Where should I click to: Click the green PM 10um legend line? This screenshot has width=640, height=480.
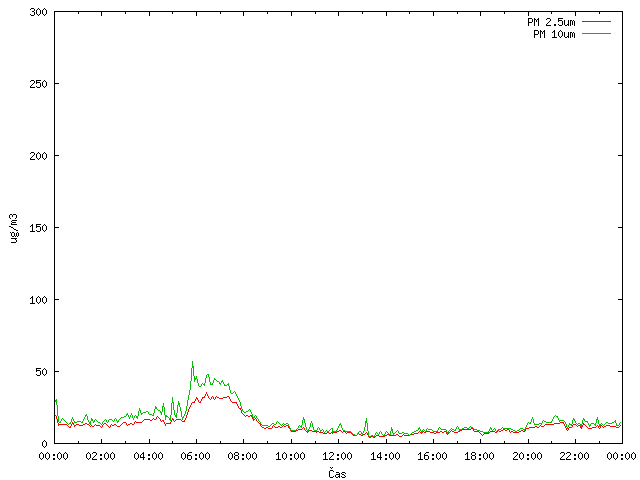coord(596,33)
